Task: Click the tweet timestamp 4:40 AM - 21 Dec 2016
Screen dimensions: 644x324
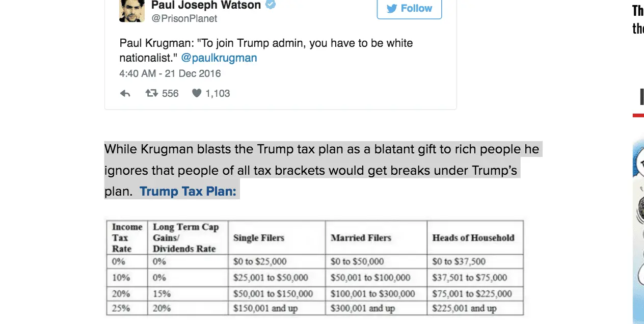Action: click(170, 73)
